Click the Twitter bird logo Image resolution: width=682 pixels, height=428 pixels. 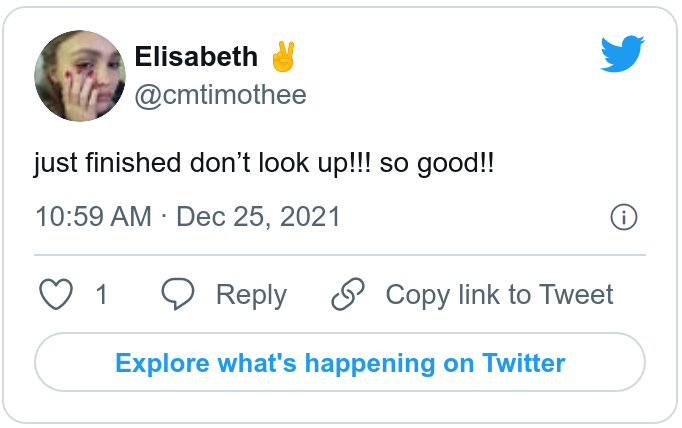[622, 54]
